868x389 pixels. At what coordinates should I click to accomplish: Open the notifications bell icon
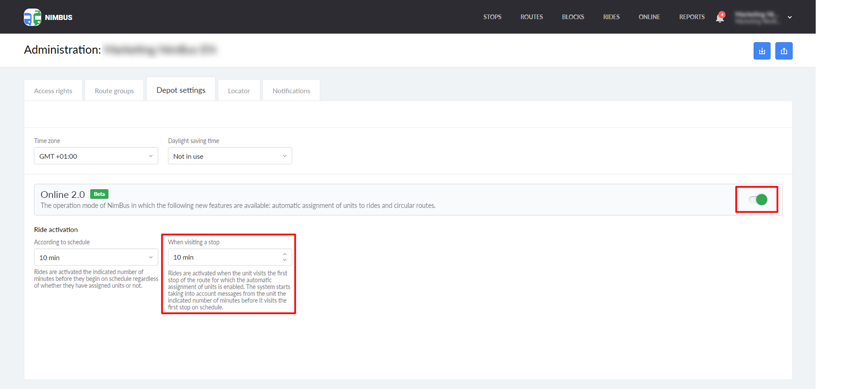click(719, 18)
